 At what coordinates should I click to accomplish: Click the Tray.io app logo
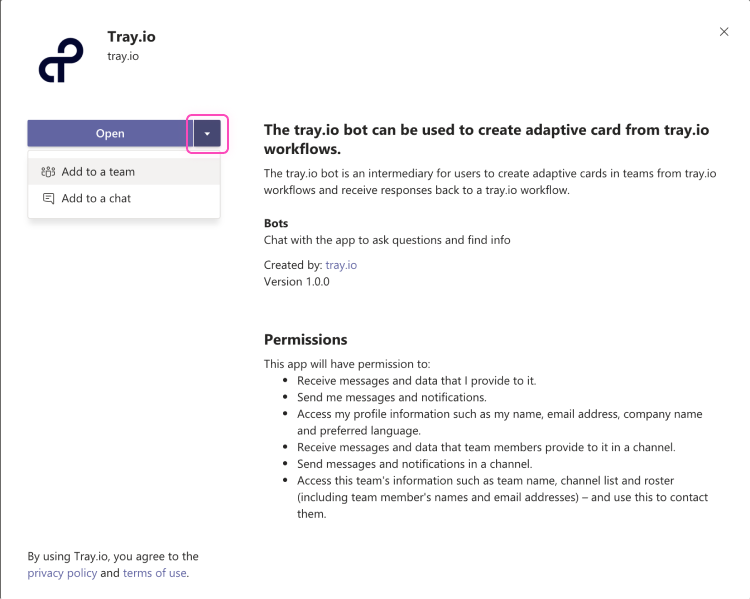click(60, 60)
